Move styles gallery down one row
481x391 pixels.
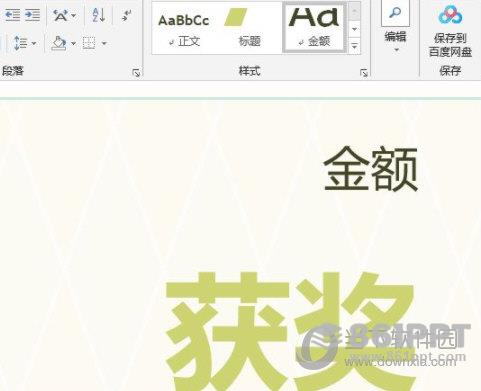coord(355,29)
